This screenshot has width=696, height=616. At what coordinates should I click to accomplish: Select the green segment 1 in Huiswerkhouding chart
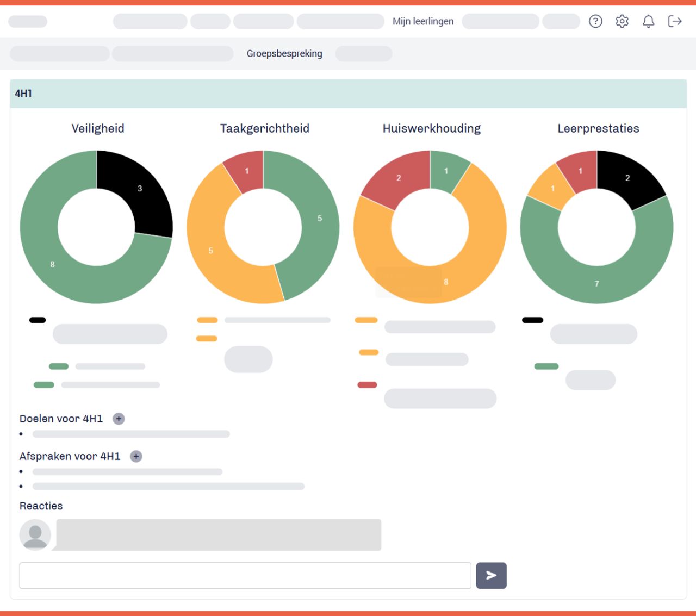(x=446, y=171)
